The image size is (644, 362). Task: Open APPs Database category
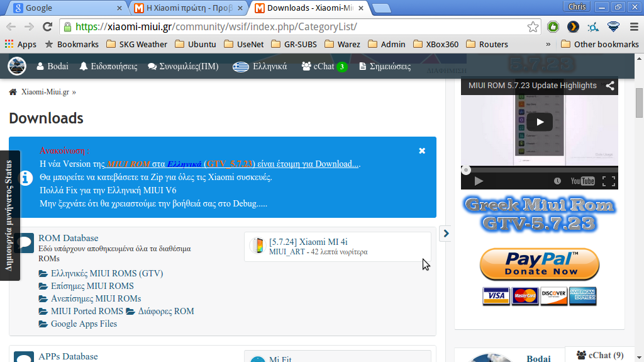(68, 357)
